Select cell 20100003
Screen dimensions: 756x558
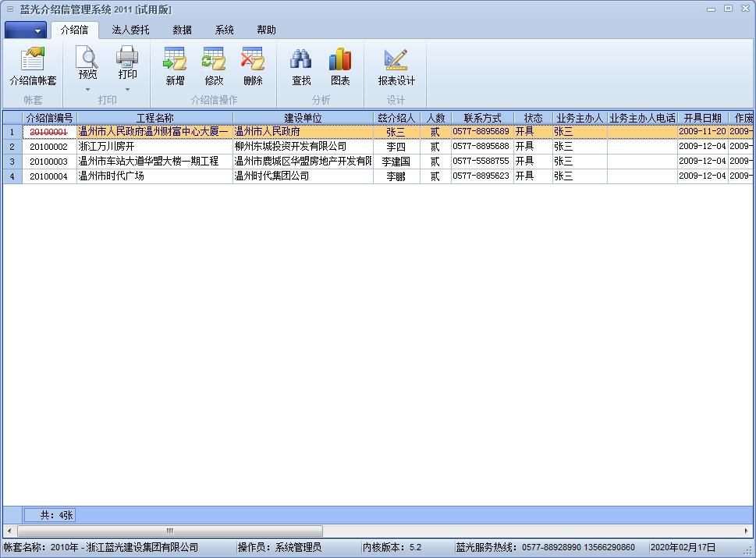pos(49,162)
